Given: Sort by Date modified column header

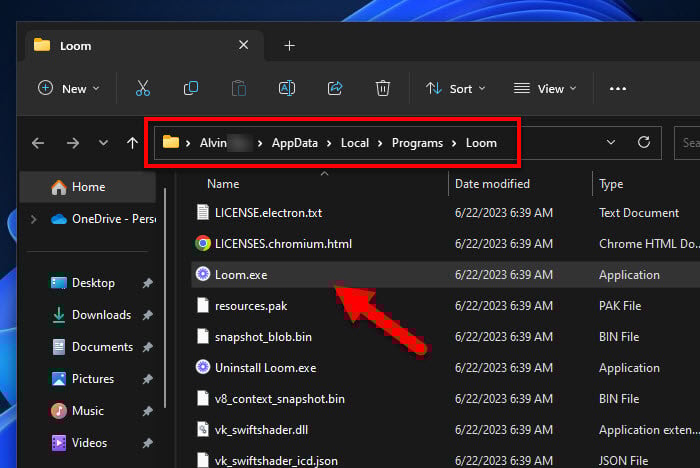Looking at the screenshot, I should point(492,184).
